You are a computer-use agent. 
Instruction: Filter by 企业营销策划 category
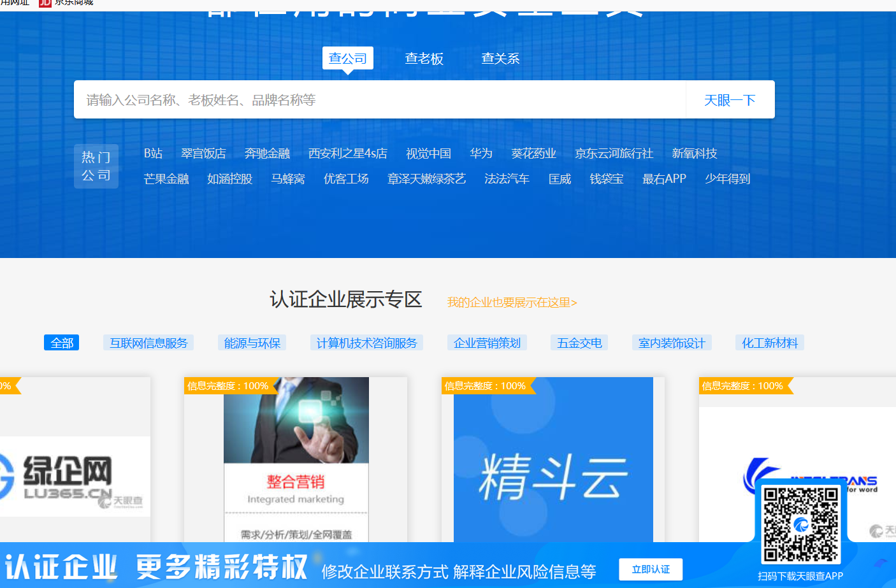487,343
